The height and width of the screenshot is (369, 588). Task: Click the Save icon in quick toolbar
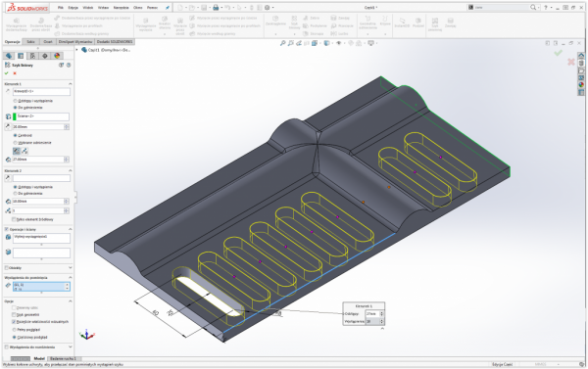click(x=204, y=8)
